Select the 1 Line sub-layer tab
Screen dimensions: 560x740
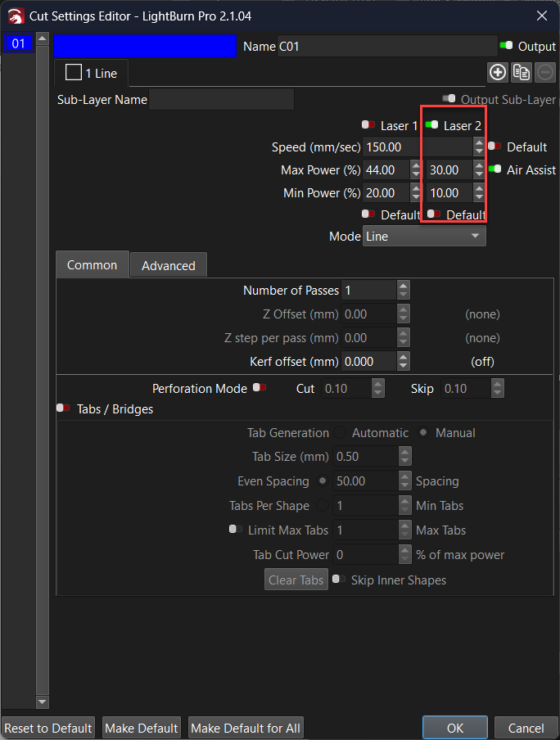pos(91,73)
